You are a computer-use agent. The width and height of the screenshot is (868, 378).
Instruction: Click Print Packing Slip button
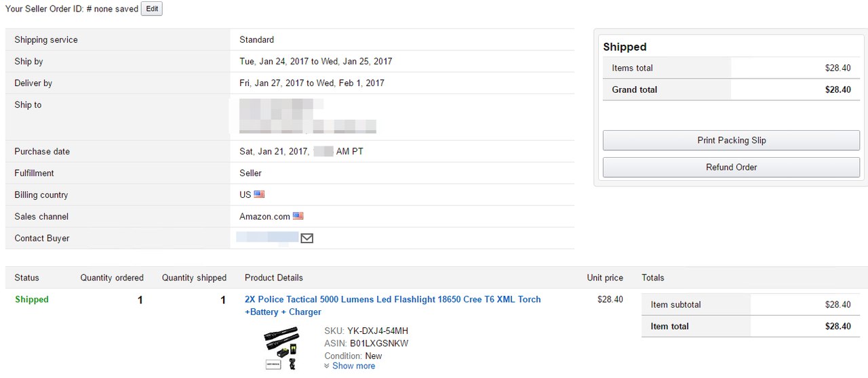731,140
